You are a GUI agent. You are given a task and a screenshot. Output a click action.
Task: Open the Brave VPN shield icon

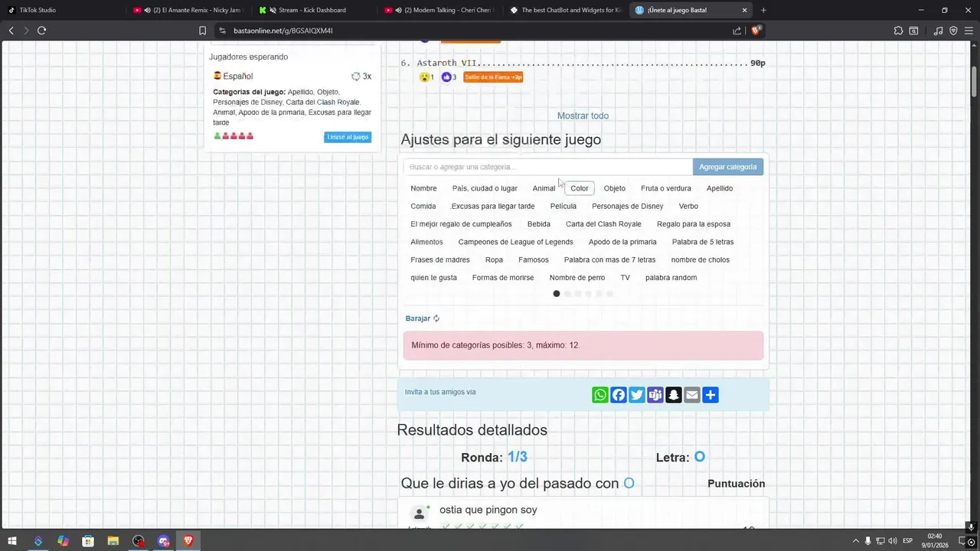(x=953, y=31)
